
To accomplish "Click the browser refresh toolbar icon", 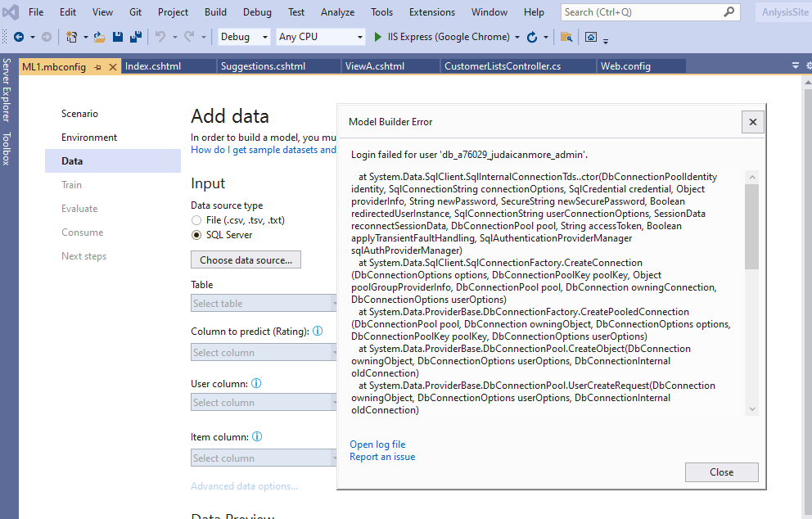I will [533, 37].
